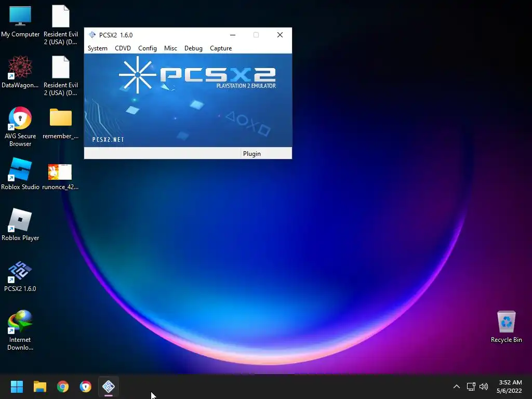Select the first Resident Evil 2 (USA) file
The width and height of the screenshot is (532, 399).
click(61, 25)
